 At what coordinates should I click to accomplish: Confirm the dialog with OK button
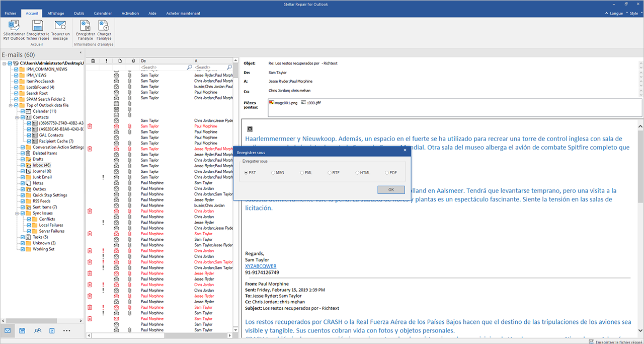pos(391,190)
